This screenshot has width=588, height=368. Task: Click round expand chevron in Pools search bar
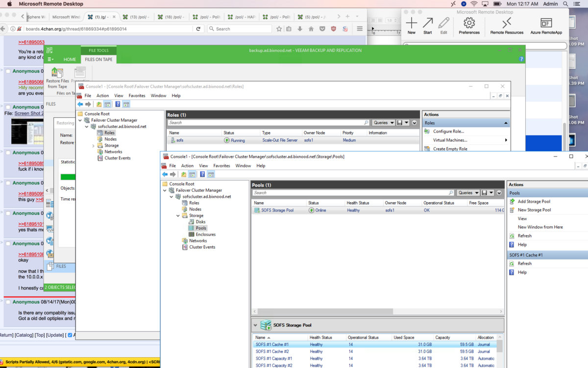click(x=499, y=193)
